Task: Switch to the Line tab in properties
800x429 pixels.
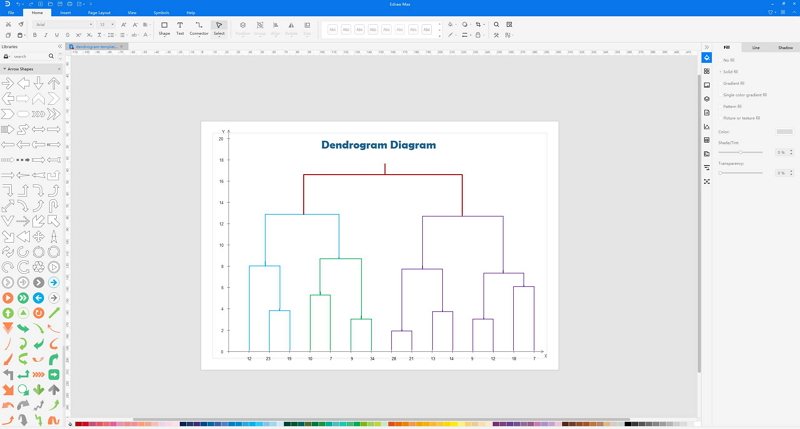Action: pos(756,47)
